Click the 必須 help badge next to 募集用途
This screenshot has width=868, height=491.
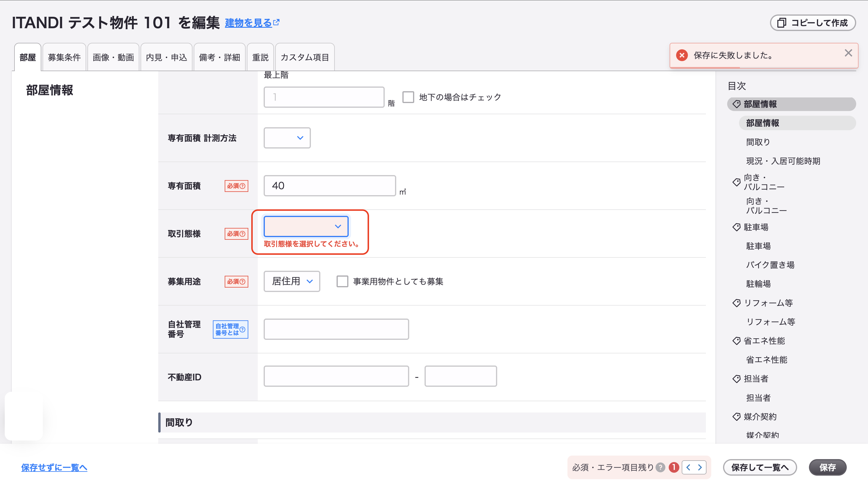click(236, 282)
